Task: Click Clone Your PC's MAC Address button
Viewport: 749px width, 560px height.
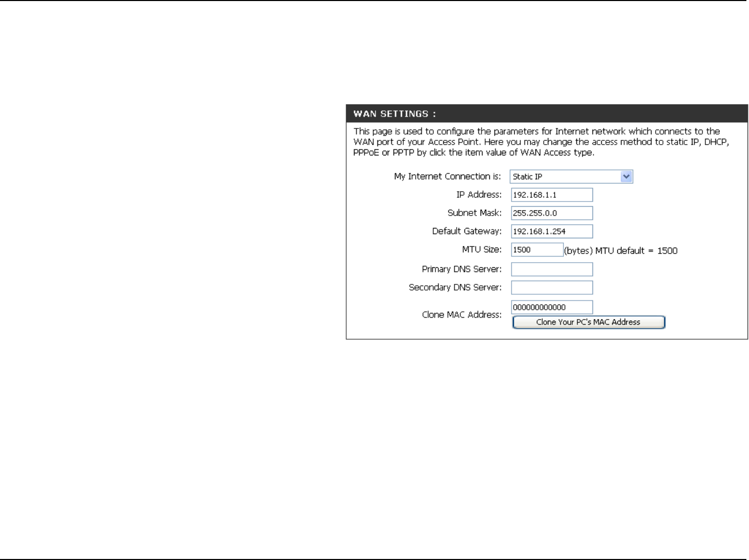Action: 588,322
